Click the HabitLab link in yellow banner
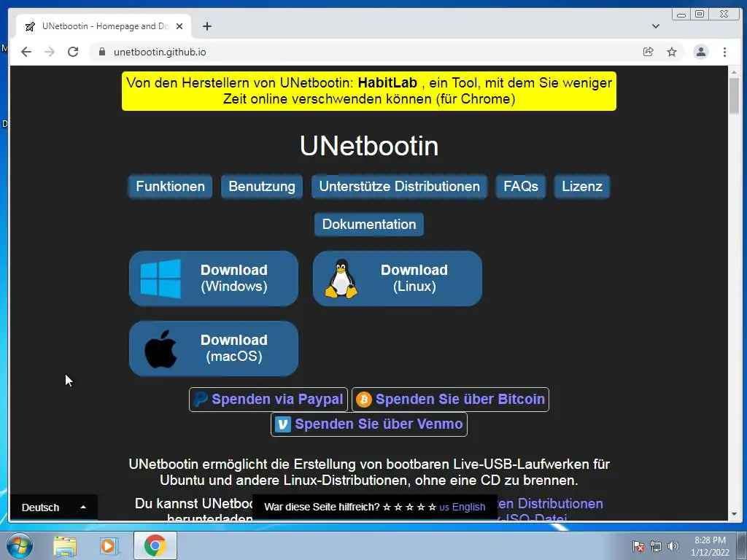This screenshot has width=747, height=560. [387, 83]
